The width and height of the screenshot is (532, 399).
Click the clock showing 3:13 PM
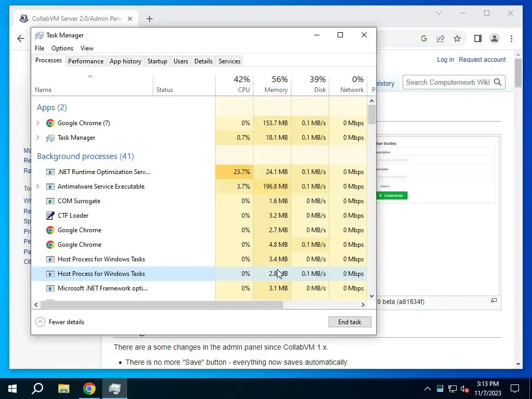point(487,384)
